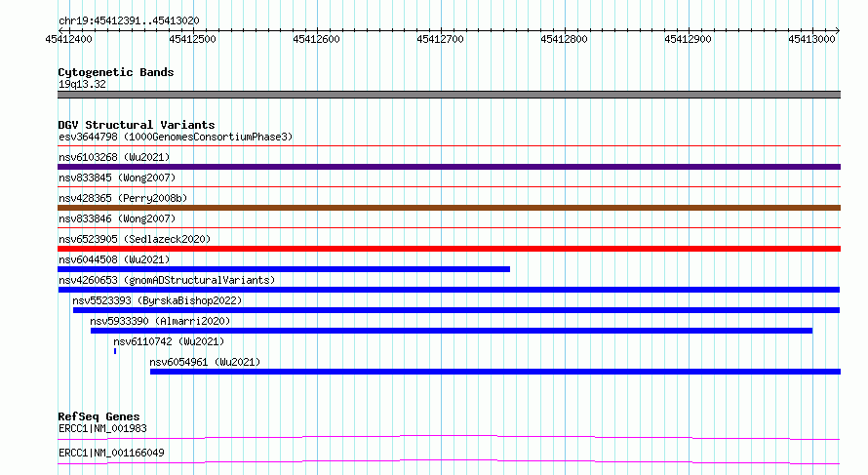
Task: Click ruler position label 45412400
Action: 68,39
